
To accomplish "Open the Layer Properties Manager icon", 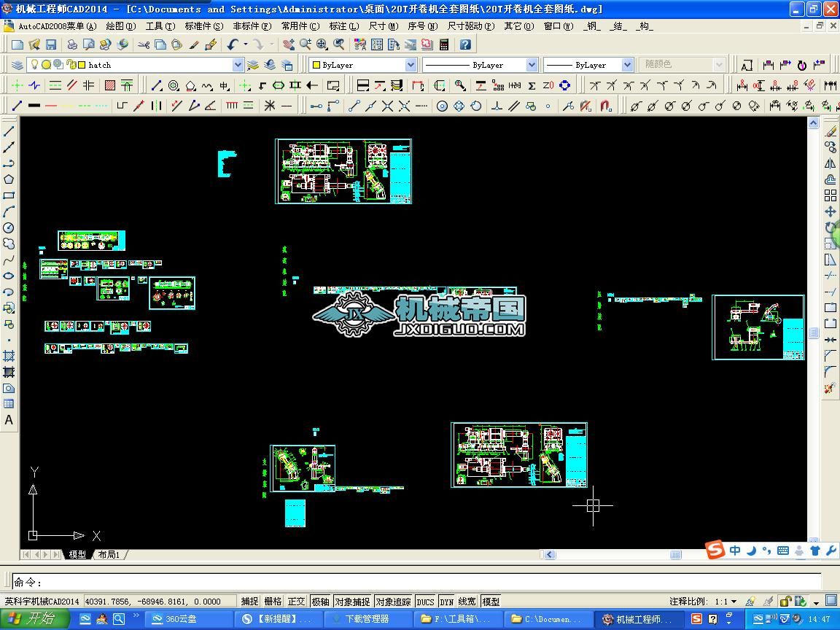I will point(17,65).
